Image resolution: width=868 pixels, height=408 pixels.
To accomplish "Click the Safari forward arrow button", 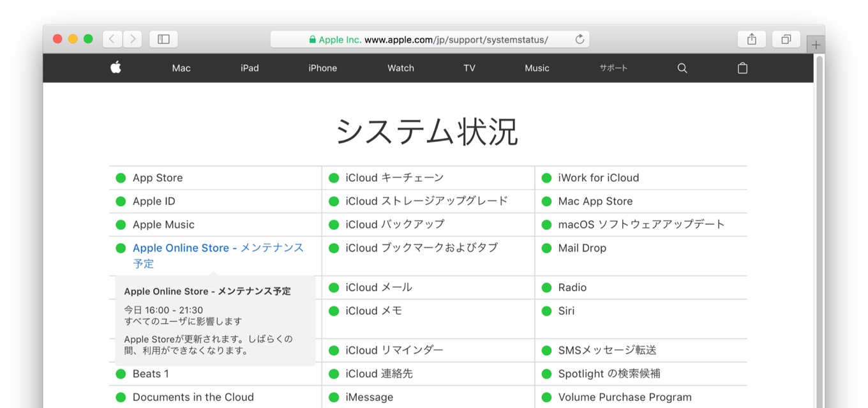I will (133, 40).
